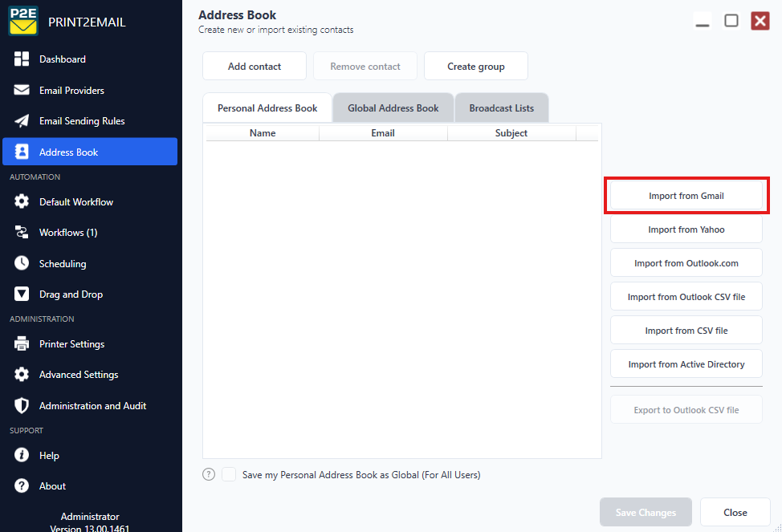Click the Email Providers envelope icon

pos(22,90)
